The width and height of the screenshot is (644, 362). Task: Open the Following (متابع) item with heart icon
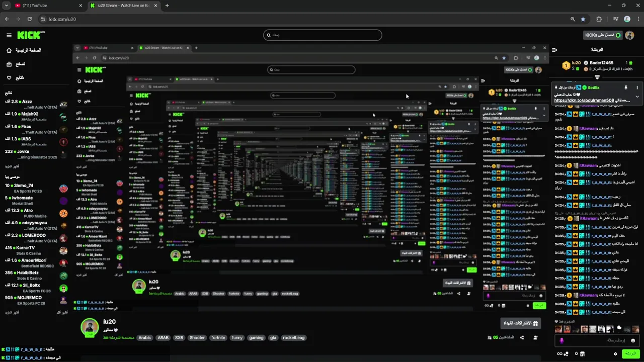coord(15,77)
